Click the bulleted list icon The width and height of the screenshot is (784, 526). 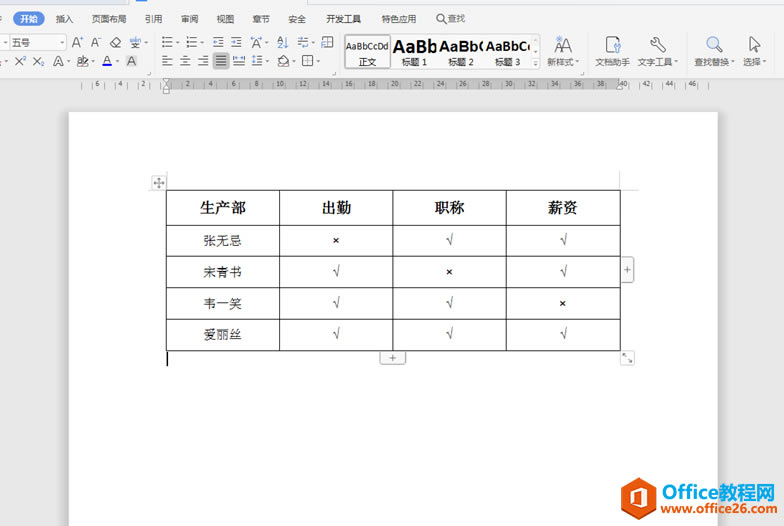pos(168,42)
